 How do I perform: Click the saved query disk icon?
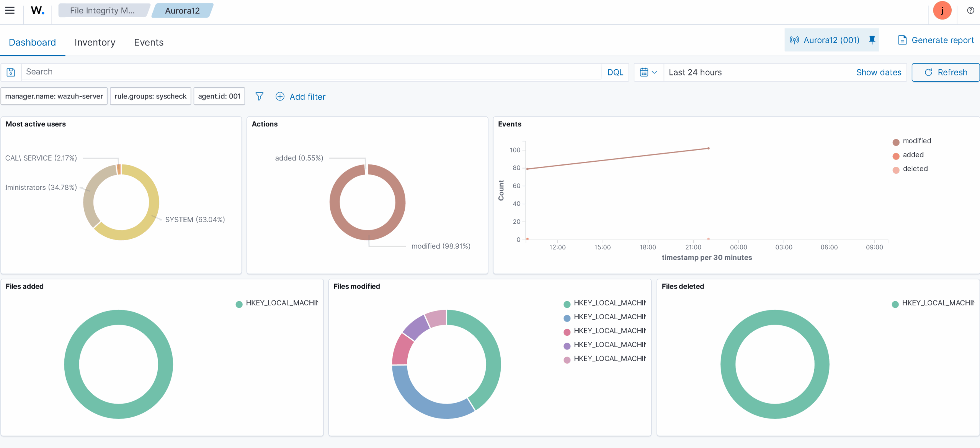tap(11, 72)
